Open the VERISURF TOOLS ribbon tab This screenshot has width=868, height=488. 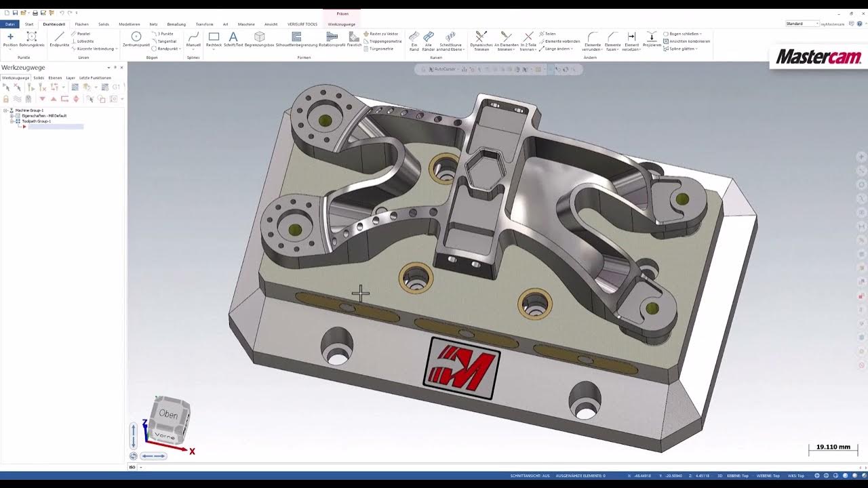[302, 24]
